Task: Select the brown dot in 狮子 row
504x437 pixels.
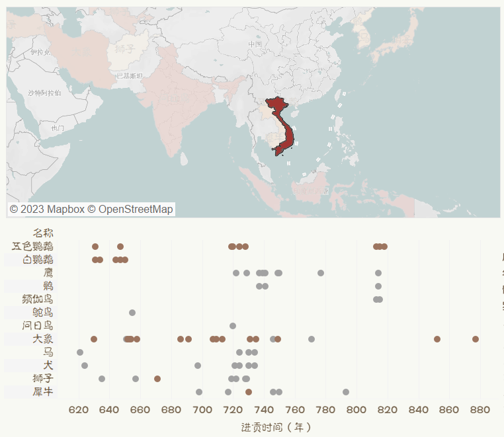Action: click(157, 379)
